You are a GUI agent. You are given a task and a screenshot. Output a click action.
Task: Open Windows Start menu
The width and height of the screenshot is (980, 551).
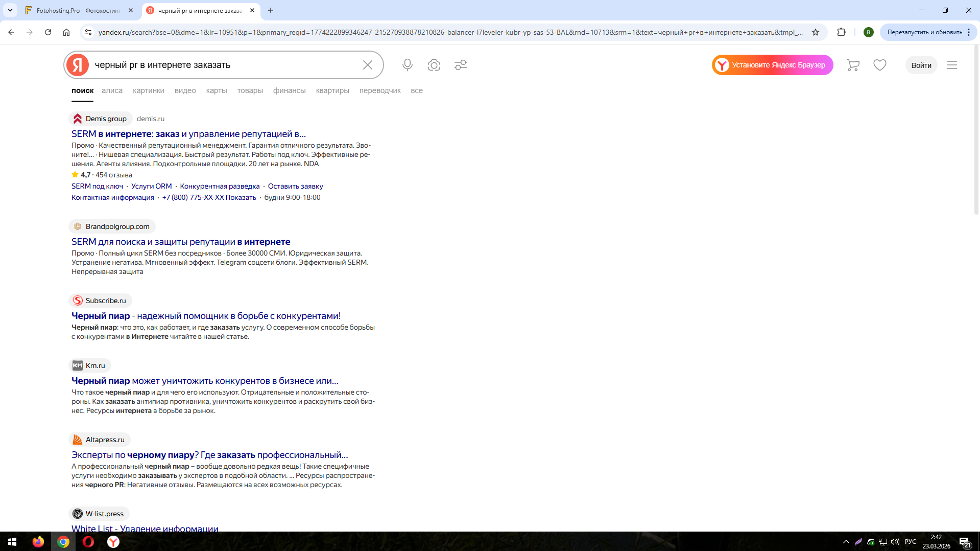point(12,542)
